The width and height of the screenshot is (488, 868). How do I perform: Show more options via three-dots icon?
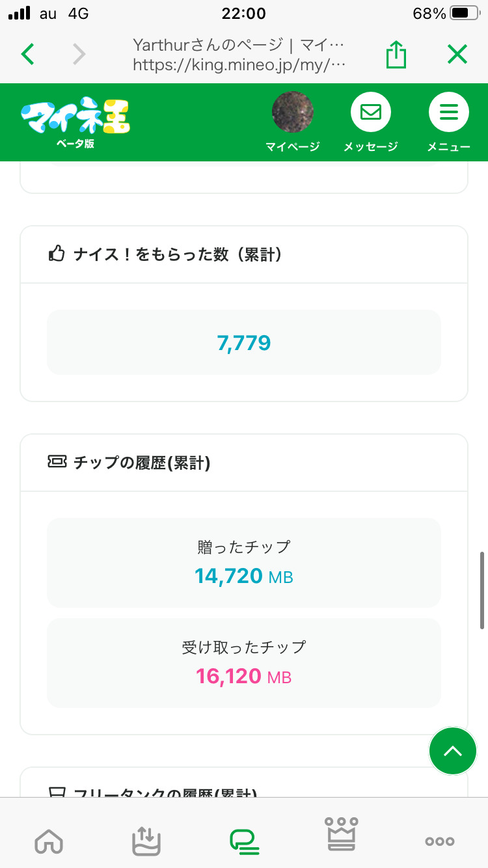[439, 841]
